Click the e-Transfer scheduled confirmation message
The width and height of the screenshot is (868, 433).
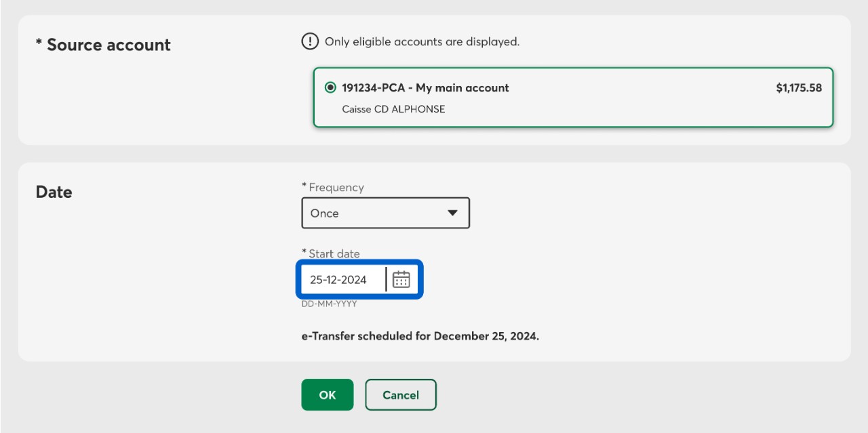pos(420,336)
